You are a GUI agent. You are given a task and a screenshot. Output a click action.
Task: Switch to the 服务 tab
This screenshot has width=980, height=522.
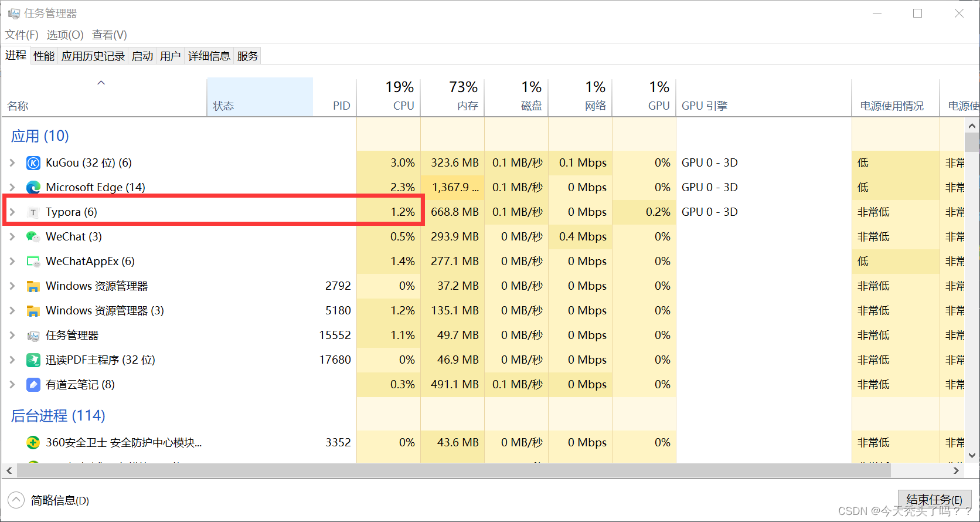click(x=248, y=56)
